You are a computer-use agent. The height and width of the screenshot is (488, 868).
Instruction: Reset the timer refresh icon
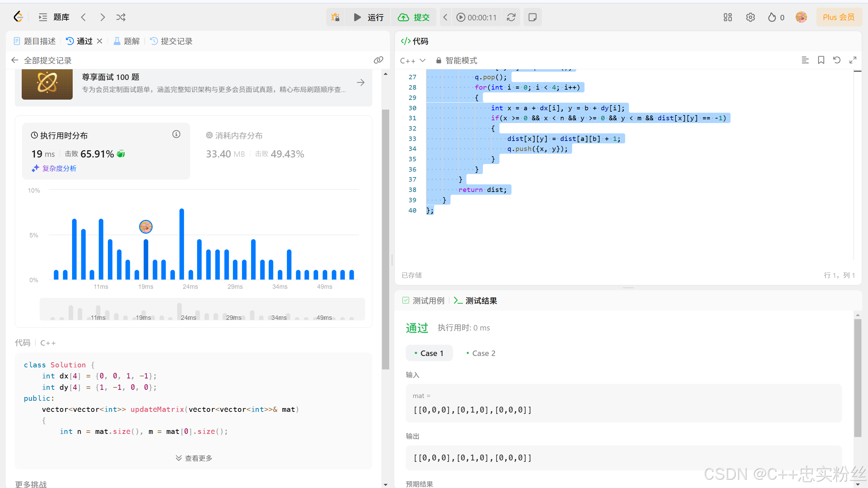[x=511, y=17]
